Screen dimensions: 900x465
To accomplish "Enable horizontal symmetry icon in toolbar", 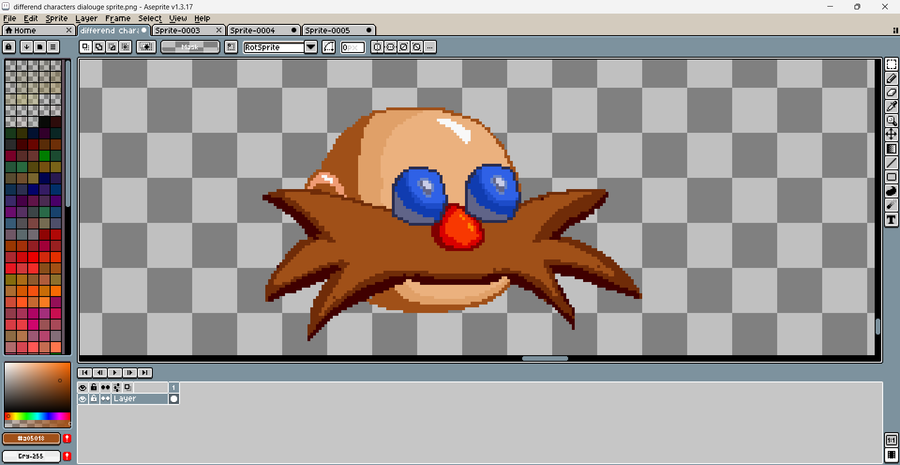I will coord(377,47).
